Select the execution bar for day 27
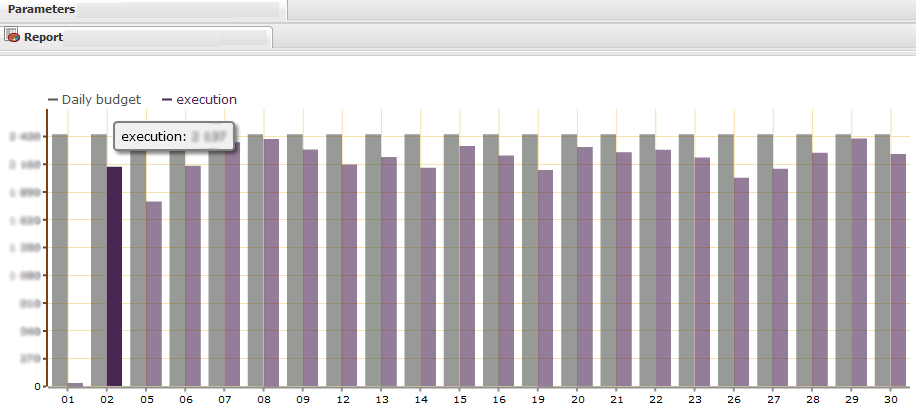The image size is (916, 417). coord(780,277)
